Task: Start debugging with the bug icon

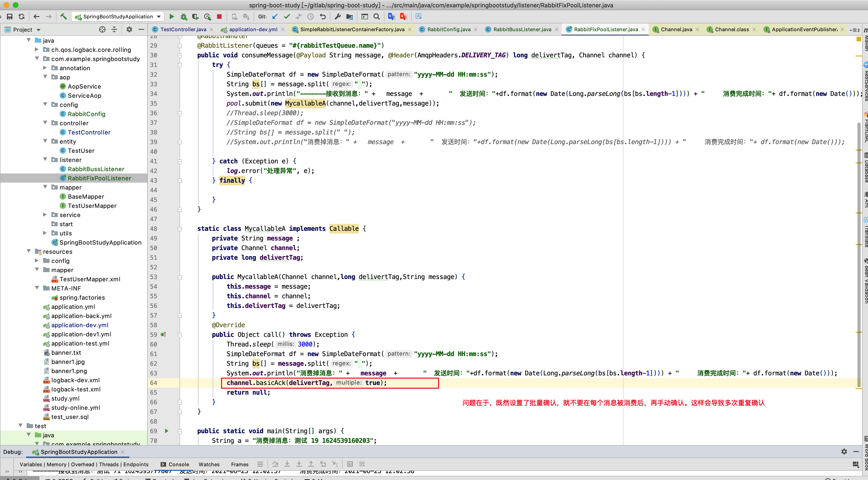Action: 184,17
